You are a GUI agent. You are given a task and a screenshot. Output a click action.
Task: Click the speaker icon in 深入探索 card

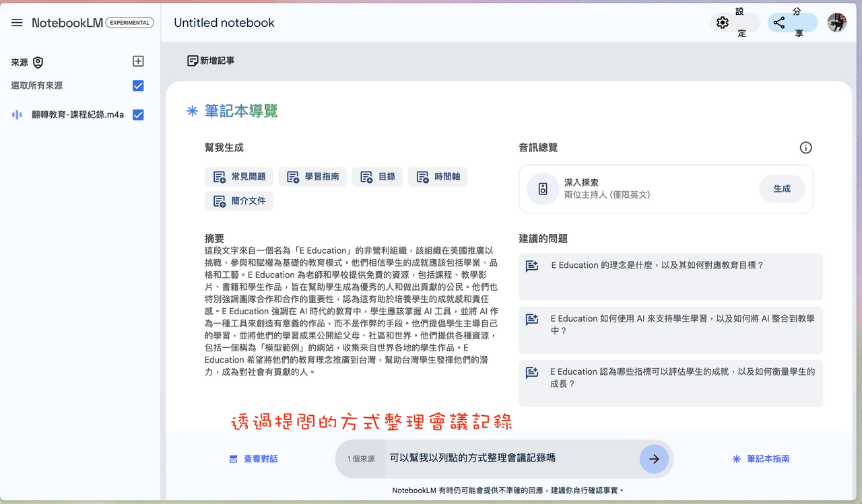(x=543, y=189)
